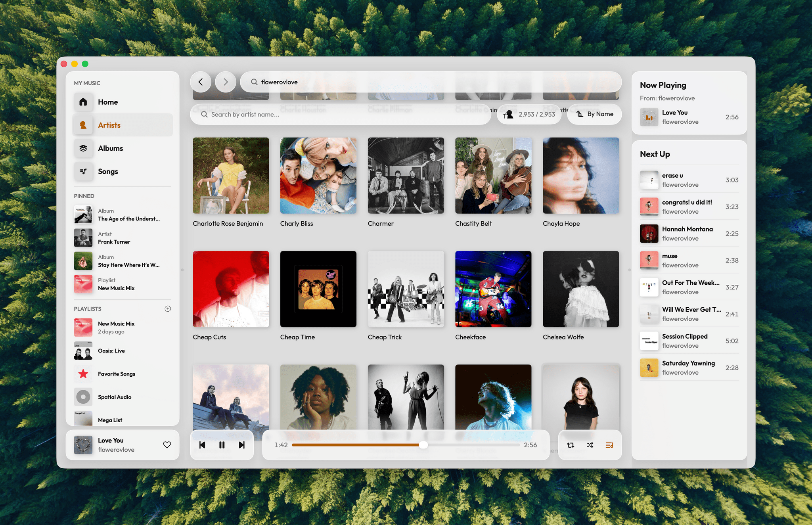This screenshot has width=812, height=525.
Task: Go to the Songs section
Action: pos(108,171)
